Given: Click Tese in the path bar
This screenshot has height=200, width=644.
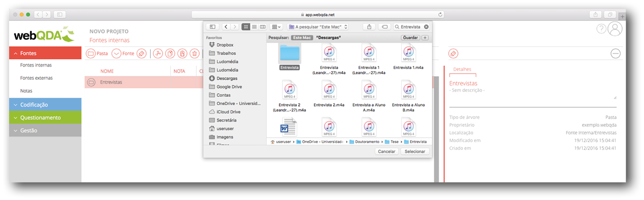Looking at the screenshot, I should pyautogui.click(x=391, y=142).
